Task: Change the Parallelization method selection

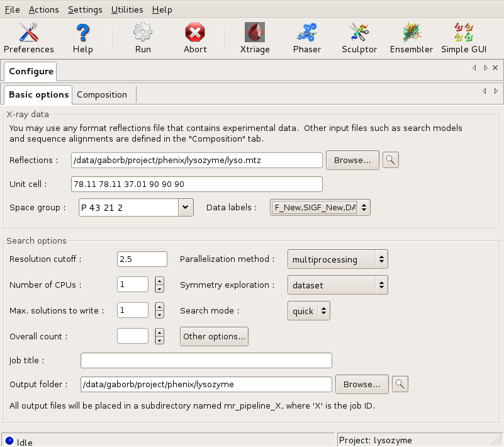Action: [337, 259]
